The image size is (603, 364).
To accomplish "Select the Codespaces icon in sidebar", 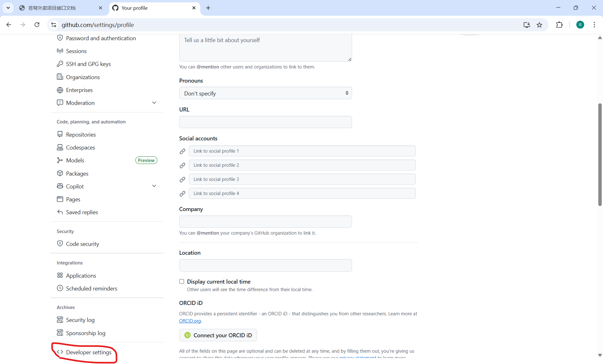I will 60,147.
